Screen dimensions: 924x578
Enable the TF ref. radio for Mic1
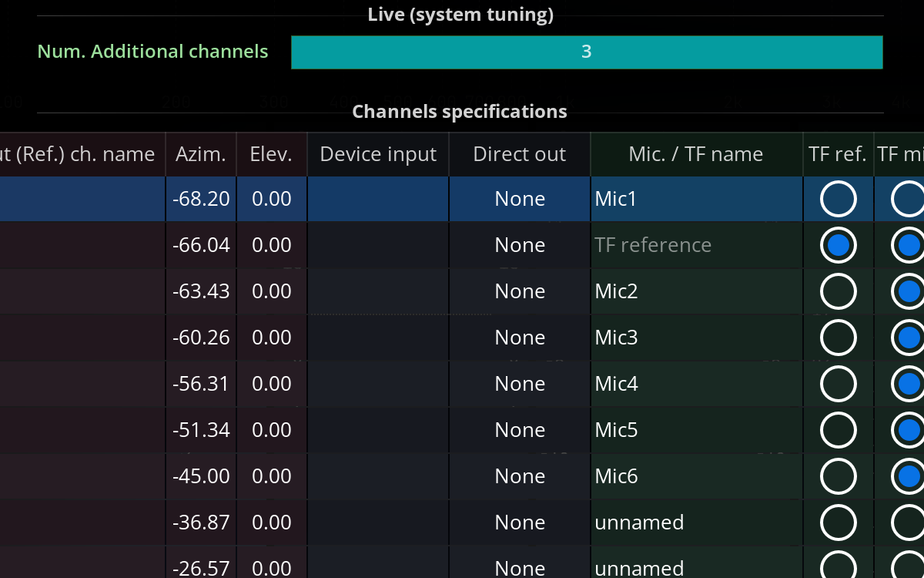(x=839, y=199)
